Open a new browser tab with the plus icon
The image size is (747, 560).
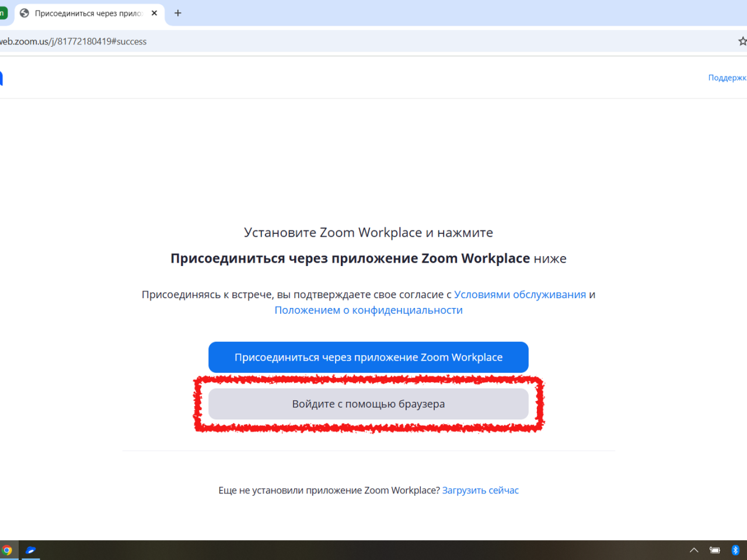coord(177,13)
